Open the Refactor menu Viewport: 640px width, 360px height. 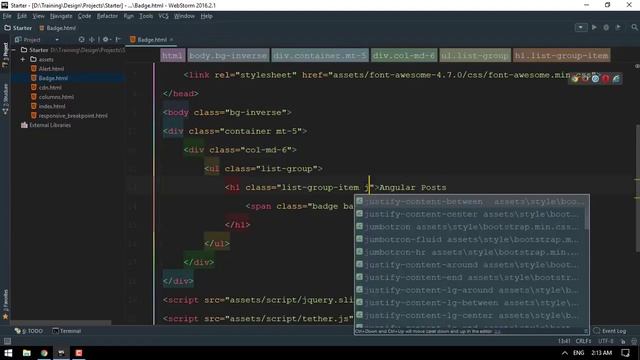[107, 16]
